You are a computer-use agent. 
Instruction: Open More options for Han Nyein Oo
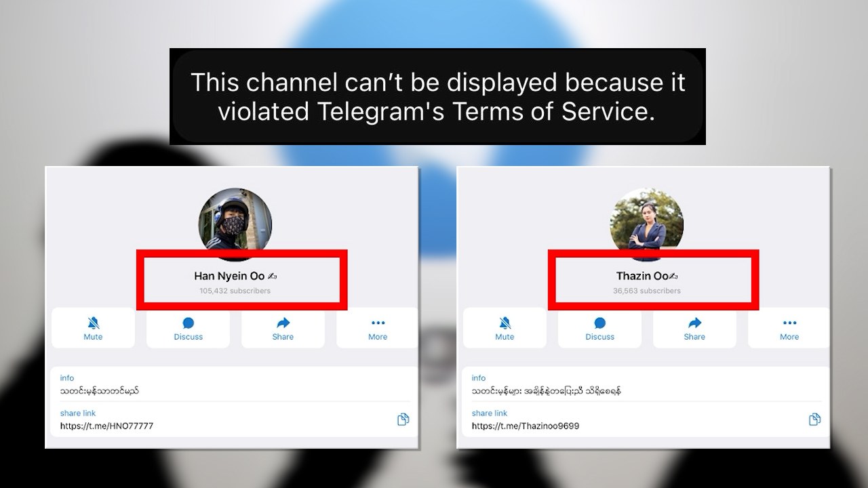[x=377, y=328]
